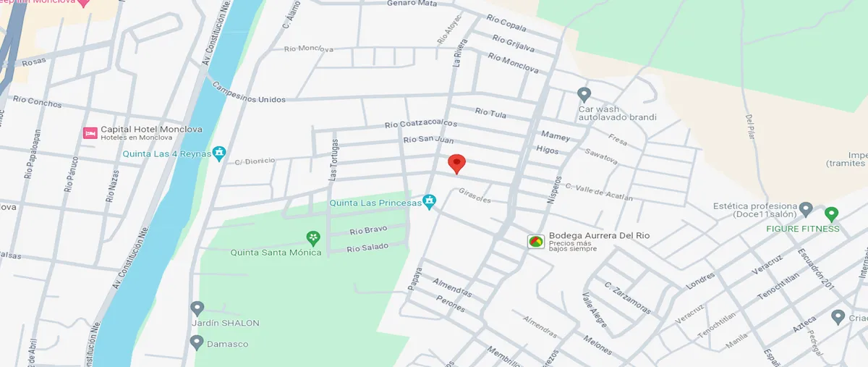Click the Jardín SHALON gray pin
This screenshot has width=868, height=367.
197,308
